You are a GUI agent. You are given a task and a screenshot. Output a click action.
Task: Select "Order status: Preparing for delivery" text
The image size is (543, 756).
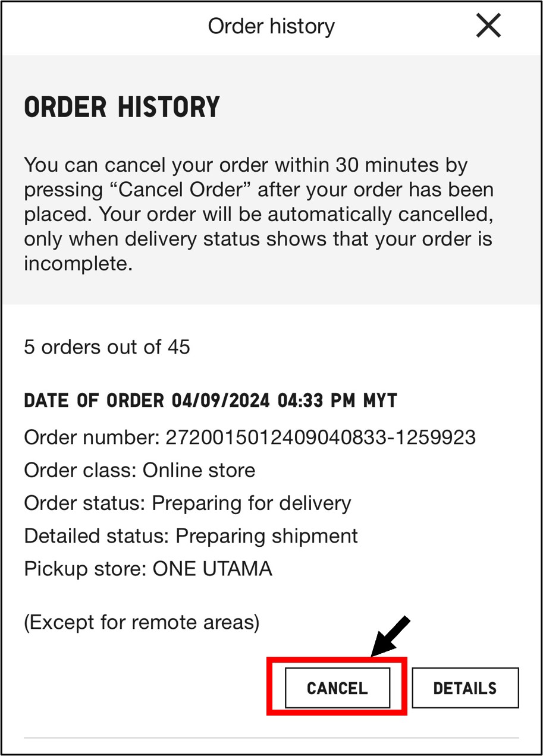[187, 503]
